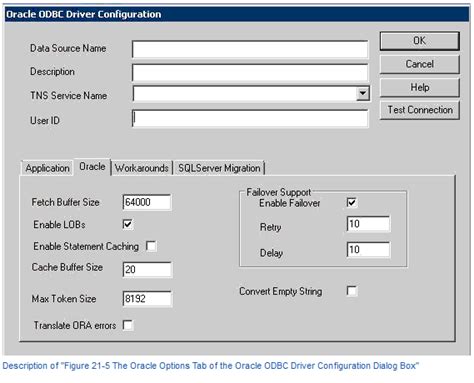The height and width of the screenshot is (383, 474).
Task: Switch to the Application tab
Action: tap(47, 168)
